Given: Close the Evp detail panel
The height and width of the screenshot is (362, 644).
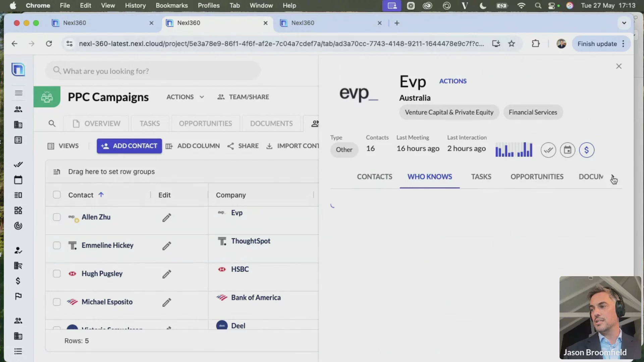Looking at the screenshot, I should (619, 66).
